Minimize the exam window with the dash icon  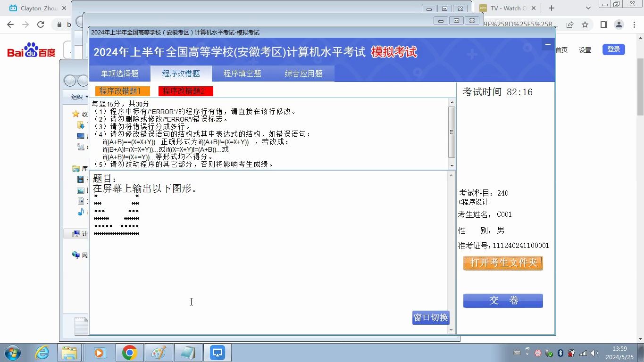[547, 45]
